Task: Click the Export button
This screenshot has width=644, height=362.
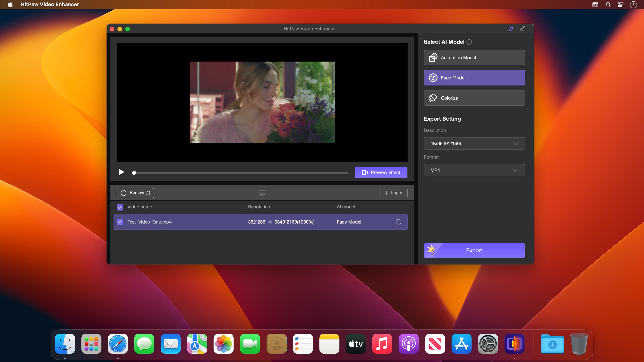Action: [x=474, y=250]
